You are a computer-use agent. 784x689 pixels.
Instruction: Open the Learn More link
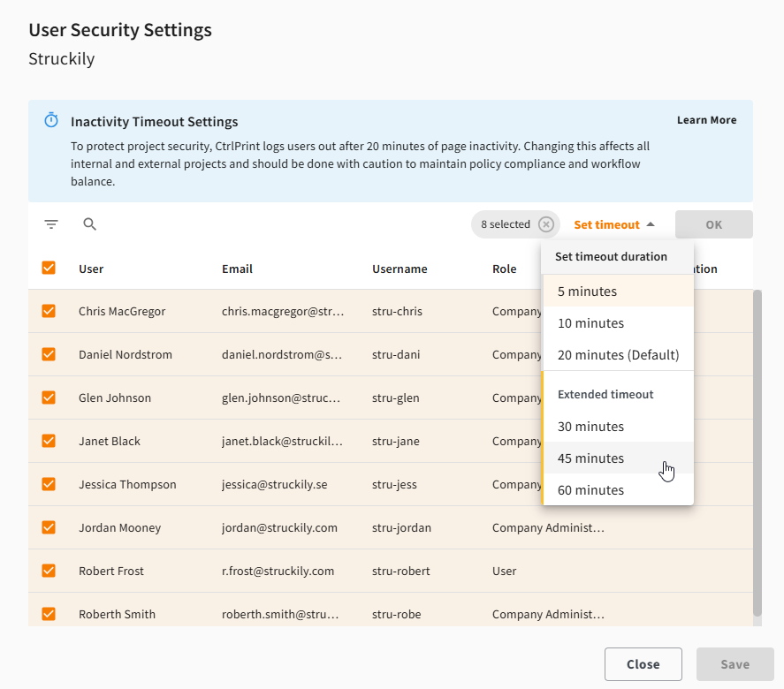(x=706, y=120)
